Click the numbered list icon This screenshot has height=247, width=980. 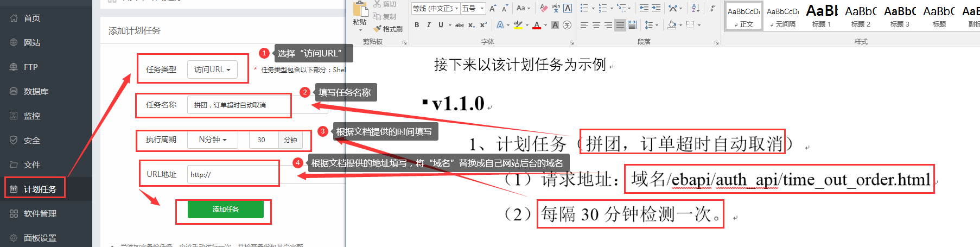603,8
